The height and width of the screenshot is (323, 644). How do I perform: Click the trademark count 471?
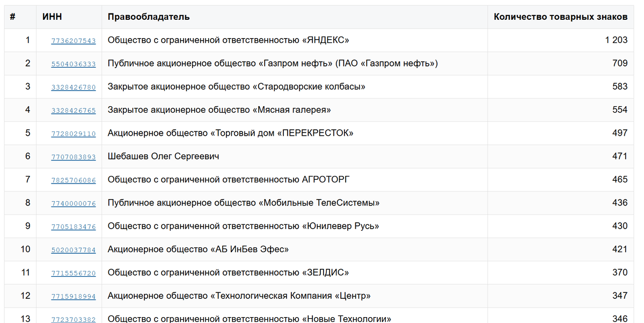[x=620, y=156]
